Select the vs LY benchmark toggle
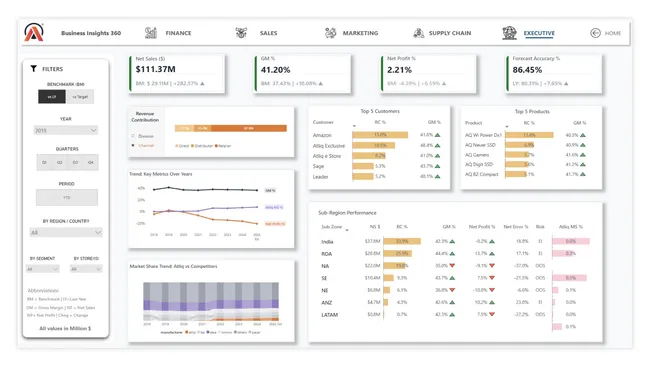 click(52, 97)
